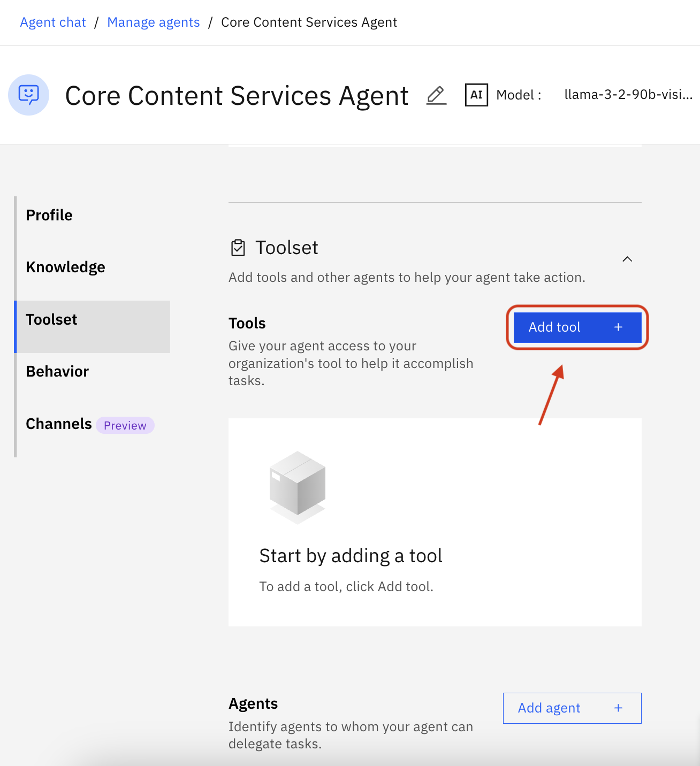Click Core Content Services Agent breadcrumb text
Screen dimensions: 700x766
click(x=309, y=22)
